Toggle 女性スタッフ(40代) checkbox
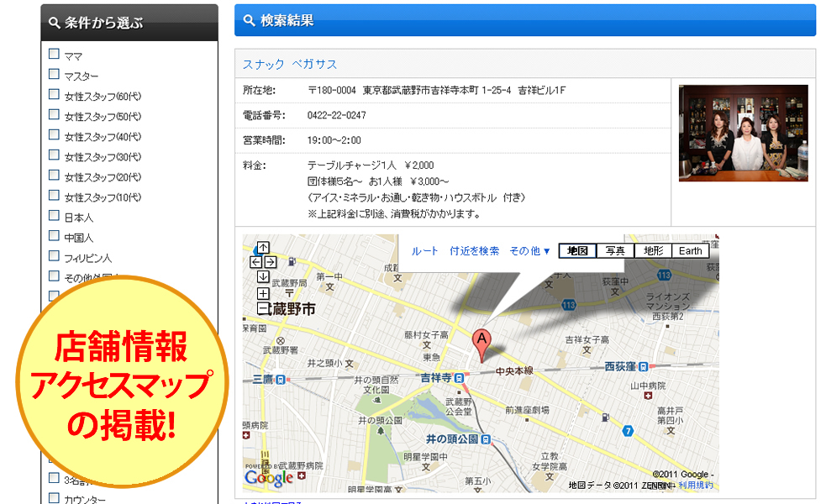This screenshot has height=504, width=826. tap(54, 134)
